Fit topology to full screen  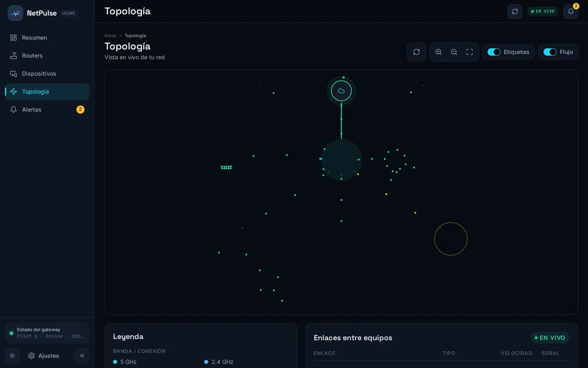point(470,52)
